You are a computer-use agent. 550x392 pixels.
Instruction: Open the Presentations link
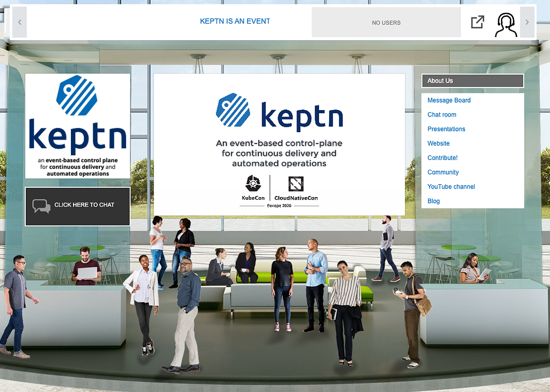446,129
